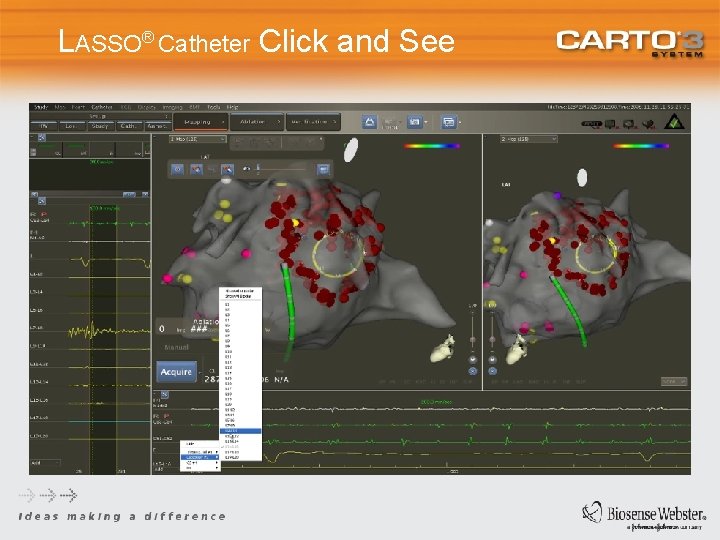Click the blue icon above the ECG list
This screenshot has height=540, width=720.
42,201
